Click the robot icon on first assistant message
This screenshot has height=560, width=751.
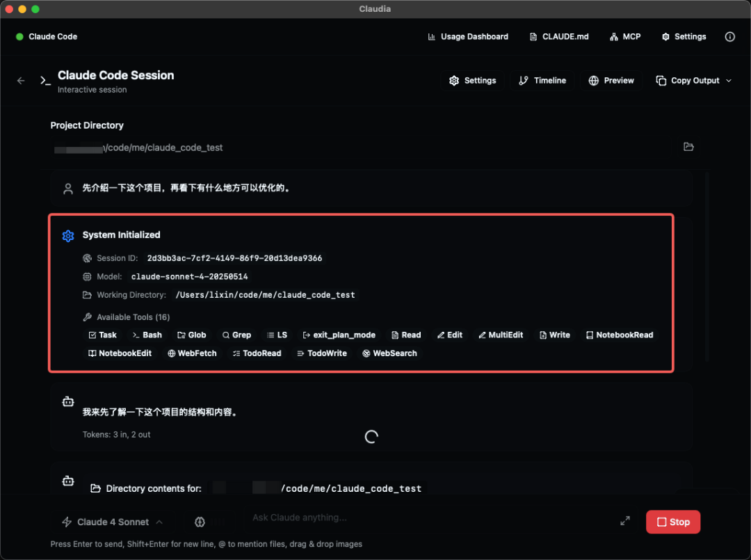[68, 401]
